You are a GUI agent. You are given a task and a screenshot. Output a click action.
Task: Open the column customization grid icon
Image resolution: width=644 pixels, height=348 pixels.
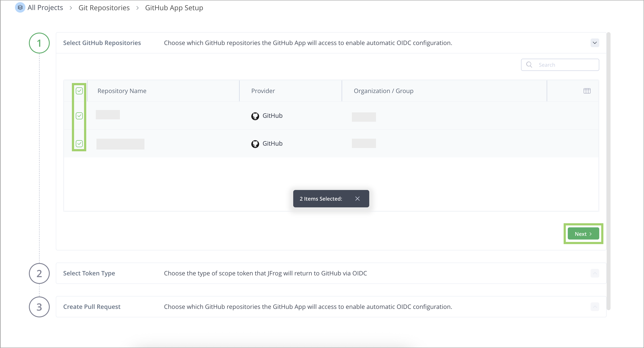(587, 91)
